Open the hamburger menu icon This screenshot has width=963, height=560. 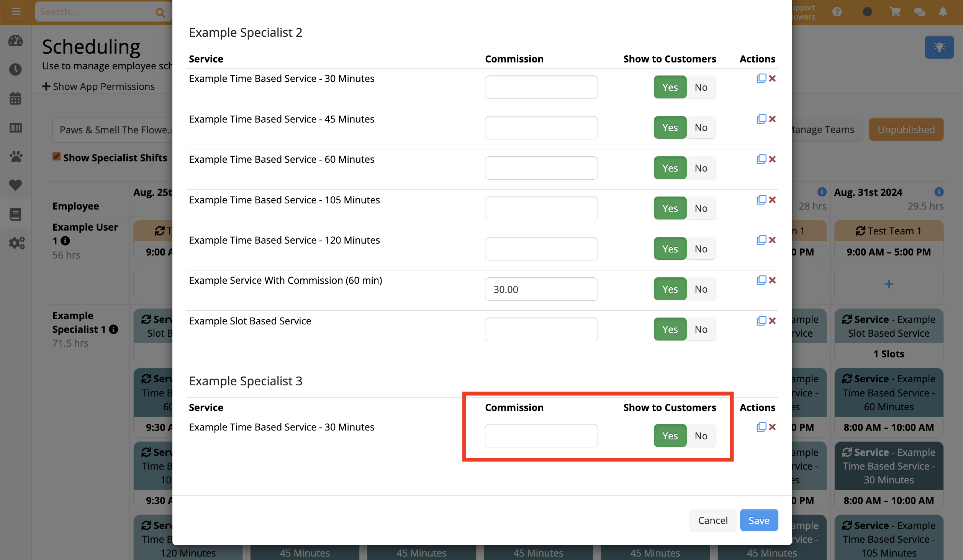[16, 11]
